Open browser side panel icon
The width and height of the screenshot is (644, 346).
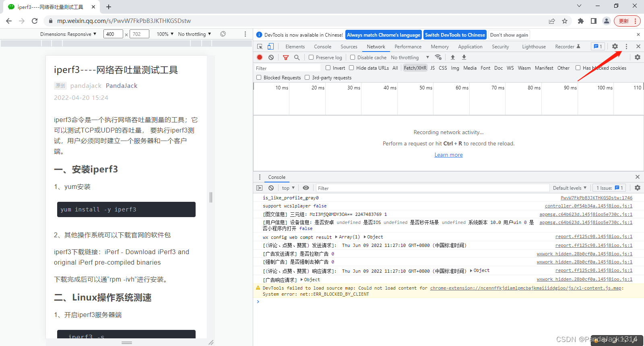(594, 21)
